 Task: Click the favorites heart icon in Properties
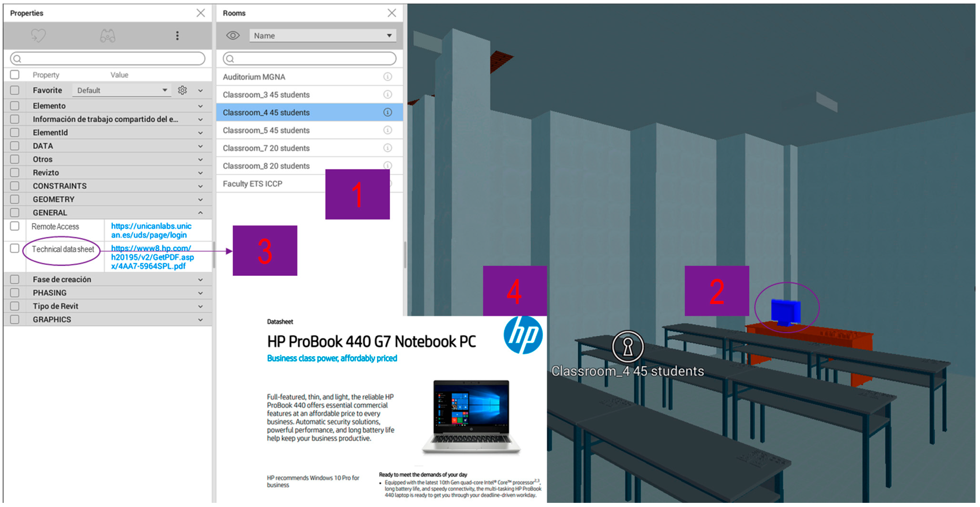click(x=38, y=36)
